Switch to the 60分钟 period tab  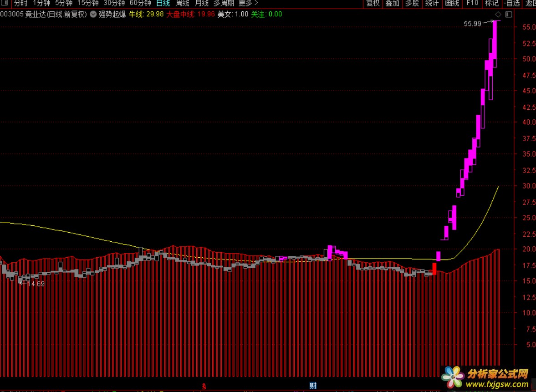pyautogui.click(x=140, y=3)
